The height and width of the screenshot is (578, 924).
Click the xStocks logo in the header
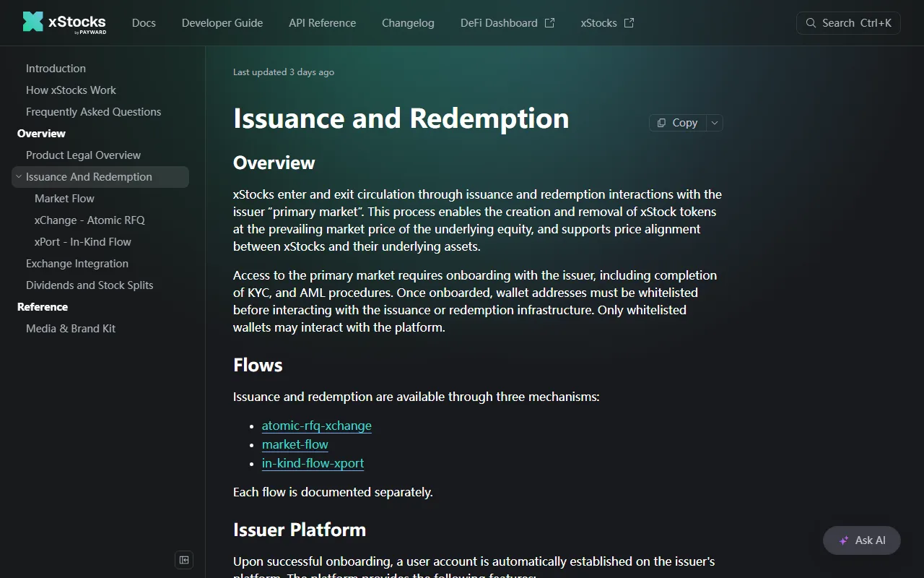64,22
